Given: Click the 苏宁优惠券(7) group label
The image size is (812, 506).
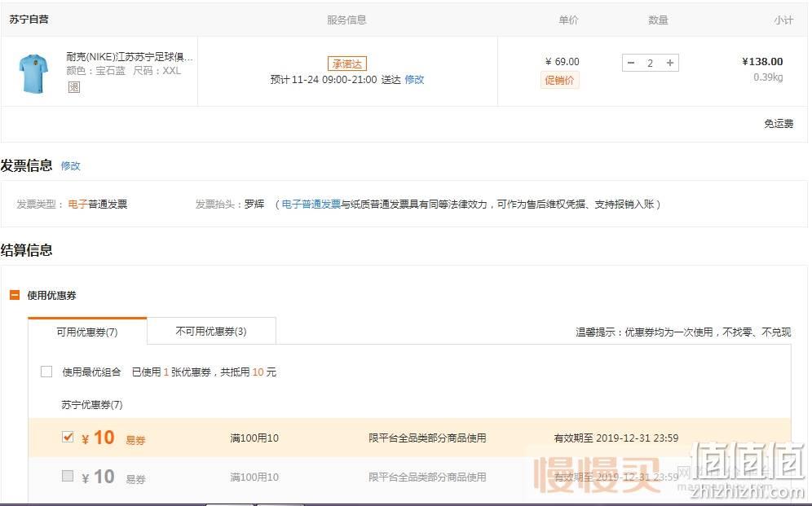Looking at the screenshot, I should tap(91, 405).
